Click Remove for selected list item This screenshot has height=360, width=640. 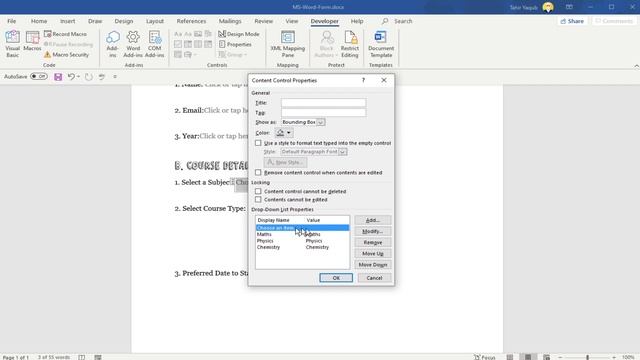[373, 242]
